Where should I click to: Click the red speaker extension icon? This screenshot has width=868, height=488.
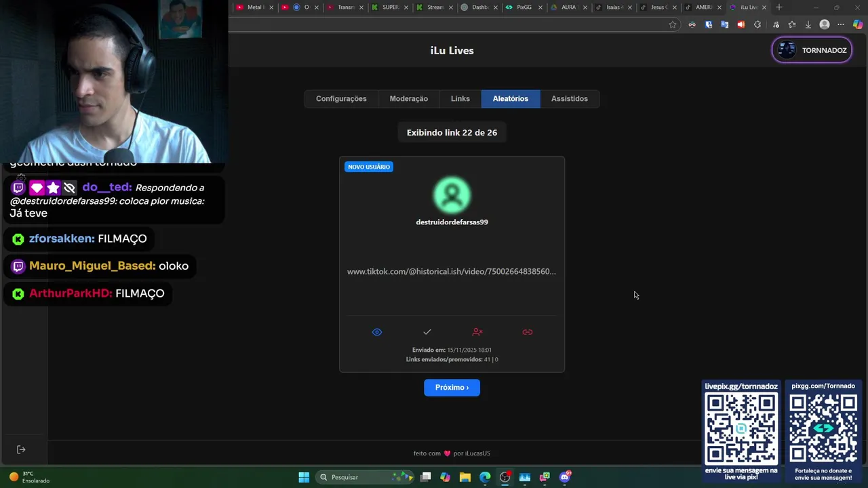pos(741,24)
